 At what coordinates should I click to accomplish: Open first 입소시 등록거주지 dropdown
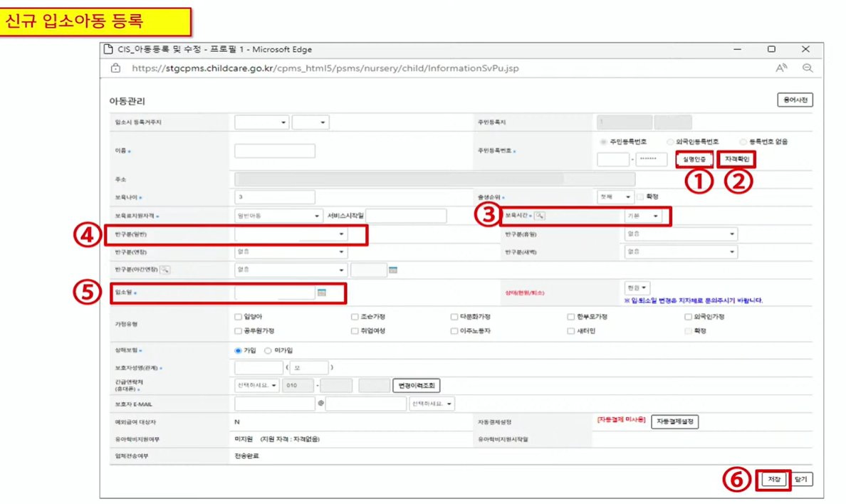pyautogui.click(x=261, y=122)
